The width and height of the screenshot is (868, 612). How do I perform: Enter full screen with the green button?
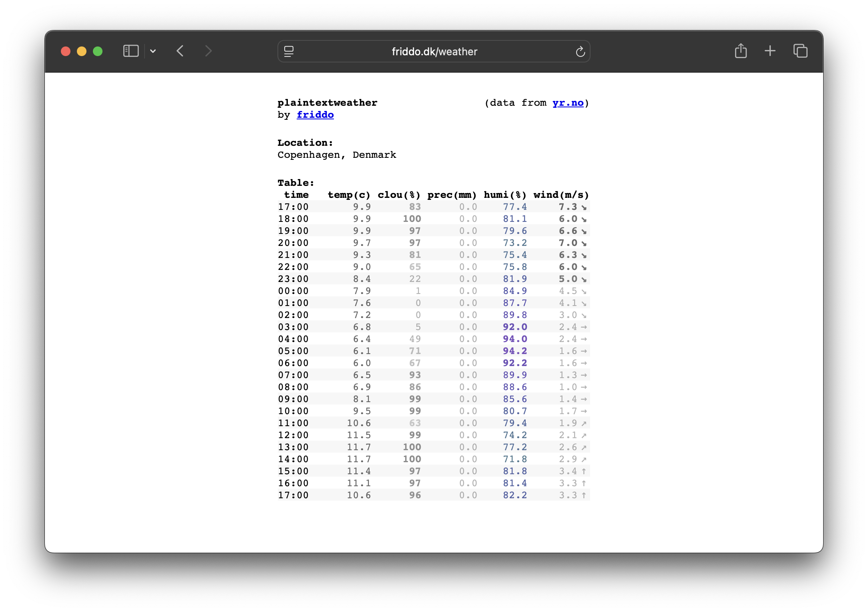tap(98, 51)
